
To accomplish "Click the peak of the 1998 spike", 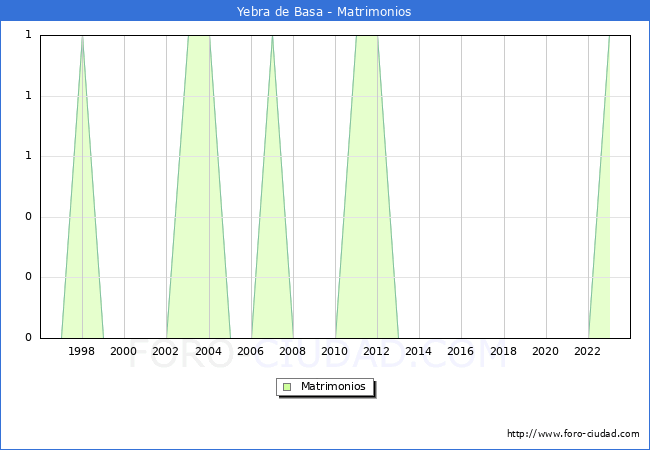I will click(82, 37).
